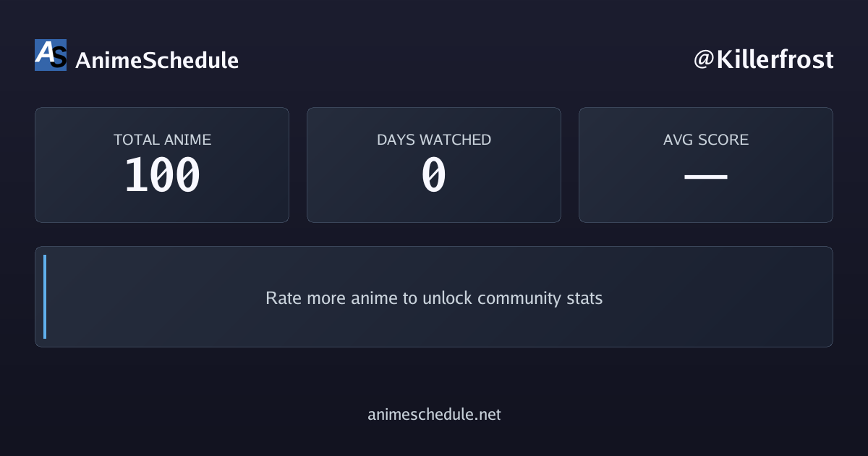The image size is (868, 456).
Task: Select the TOTAL ANIME label
Action: click(x=162, y=140)
